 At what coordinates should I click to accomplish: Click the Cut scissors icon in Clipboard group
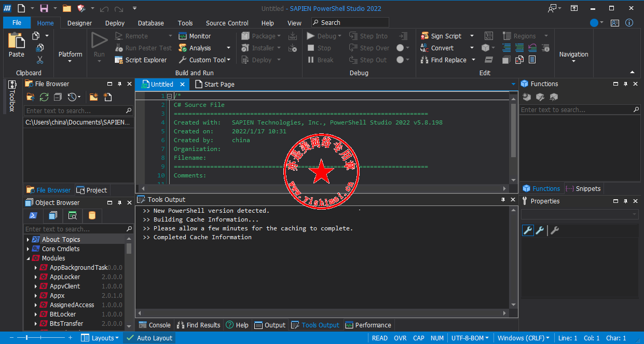click(x=40, y=60)
